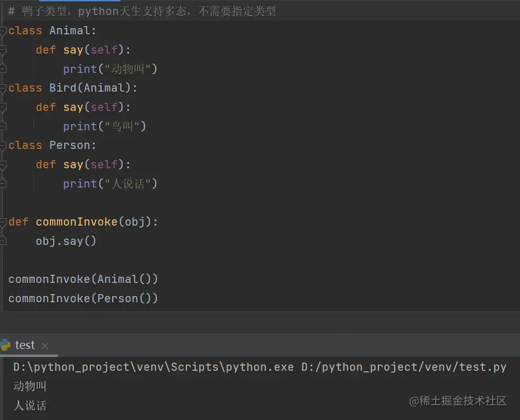Collapse the def commonInvoke fold marker

click(3, 222)
